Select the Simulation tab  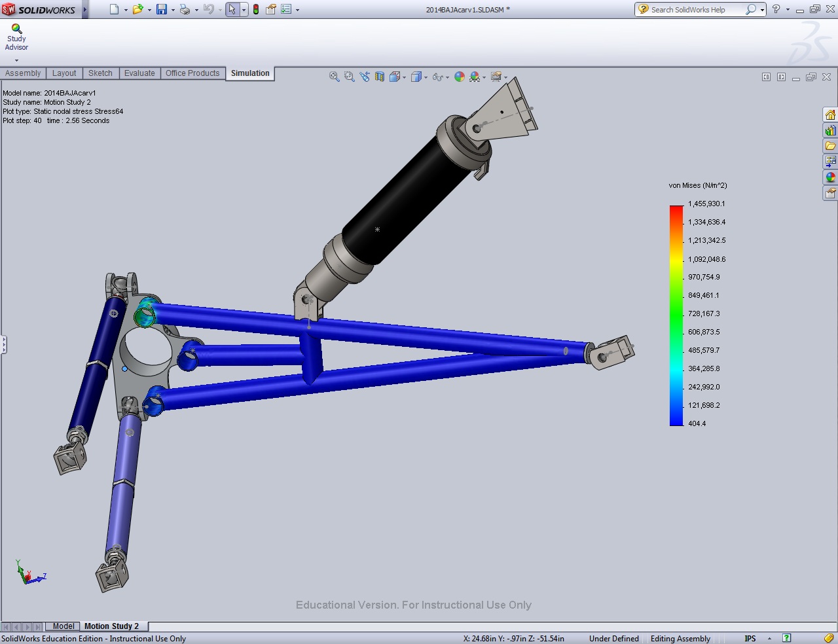(250, 73)
